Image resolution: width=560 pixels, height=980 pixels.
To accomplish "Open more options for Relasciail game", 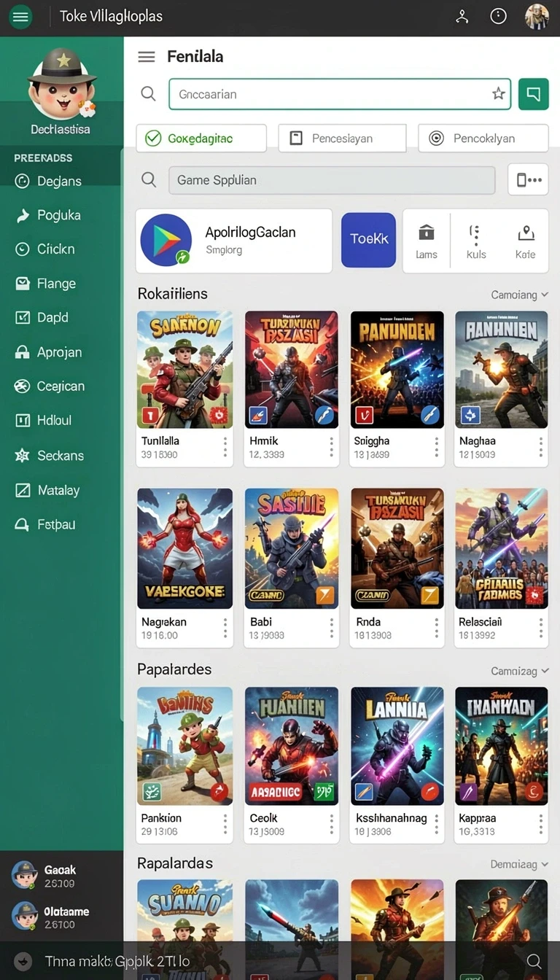I will [x=541, y=628].
